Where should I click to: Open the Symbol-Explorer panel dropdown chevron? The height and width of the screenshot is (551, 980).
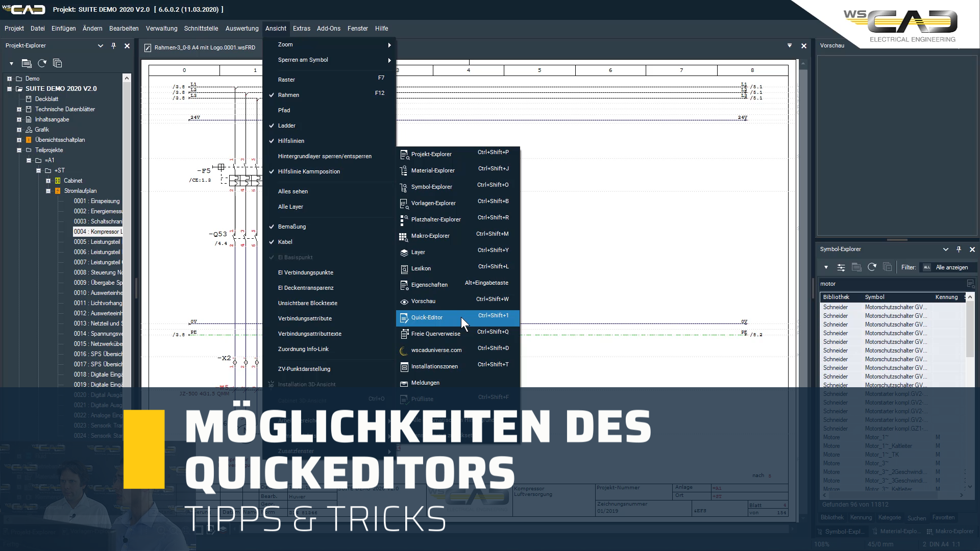point(946,249)
